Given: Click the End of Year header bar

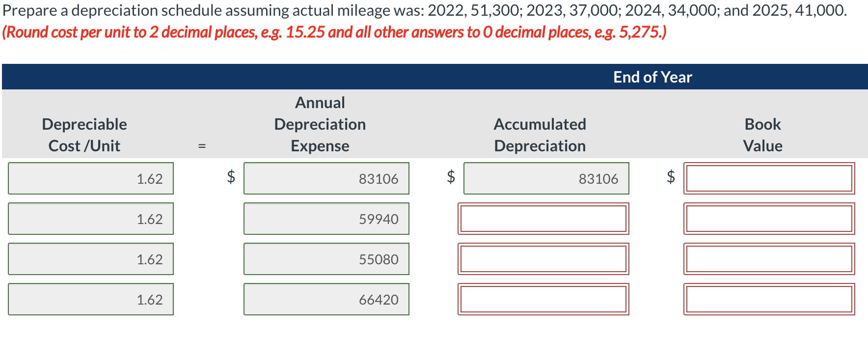Looking at the screenshot, I should click(652, 77).
